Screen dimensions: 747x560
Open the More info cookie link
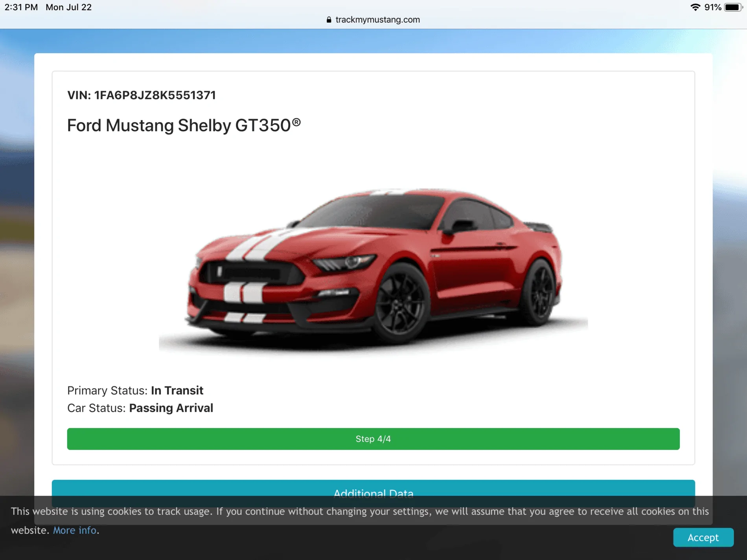click(x=75, y=530)
